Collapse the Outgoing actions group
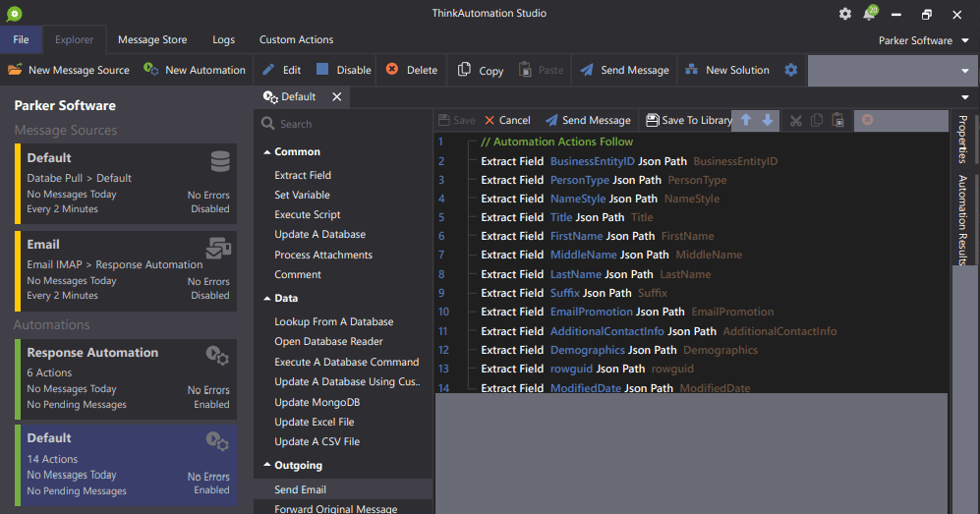This screenshot has height=514, width=980. [x=267, y=465]
